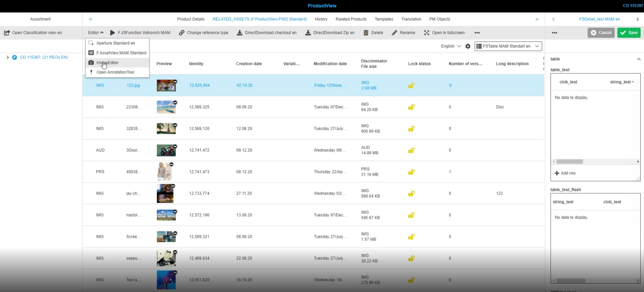Toggle lock status of PRS 40038 row

[x=411, y=172]
